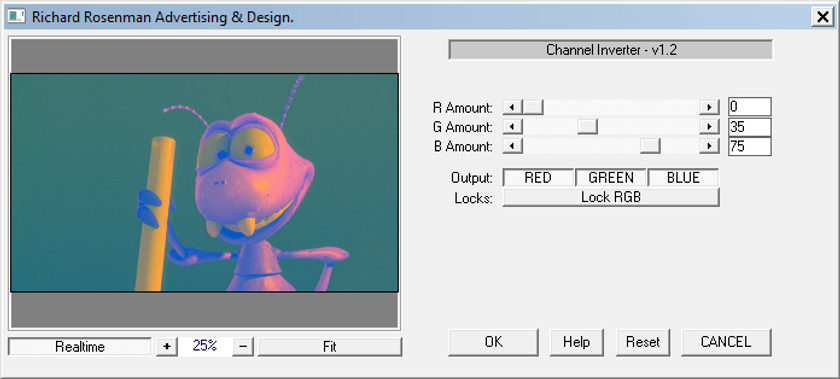The height and width of the screenshot is (379, 840).
Task: Click the G Amount slider thumb
Action: tap(588, 127)
